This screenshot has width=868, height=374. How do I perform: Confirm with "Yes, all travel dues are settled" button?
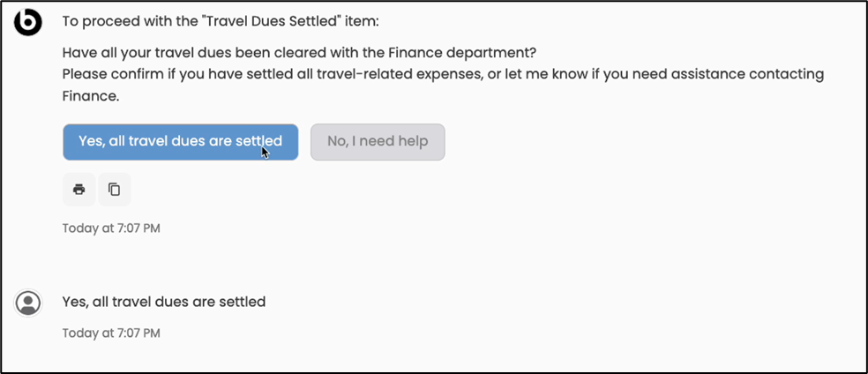pos(180,141)
